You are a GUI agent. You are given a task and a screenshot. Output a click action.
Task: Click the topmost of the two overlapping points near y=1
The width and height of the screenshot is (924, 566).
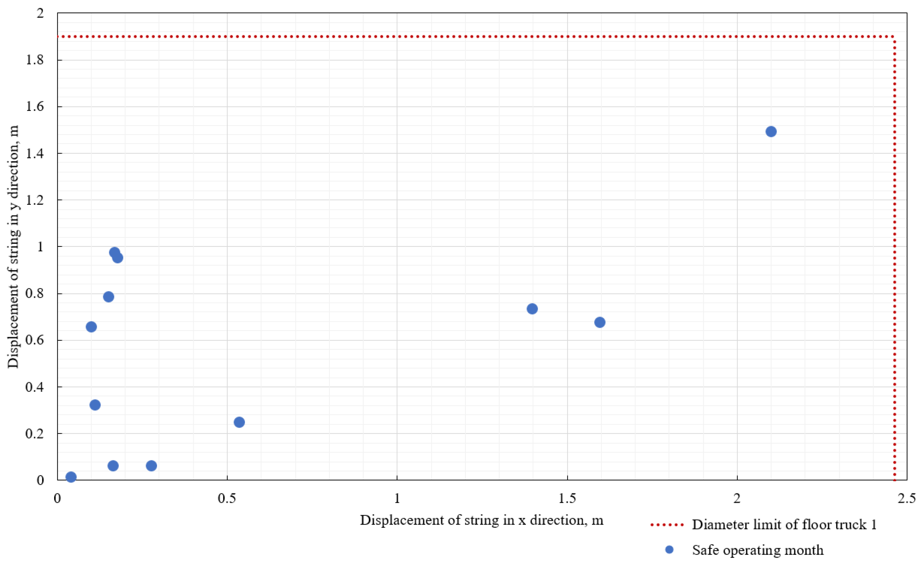pyautogui.click(x=114, y=252)
